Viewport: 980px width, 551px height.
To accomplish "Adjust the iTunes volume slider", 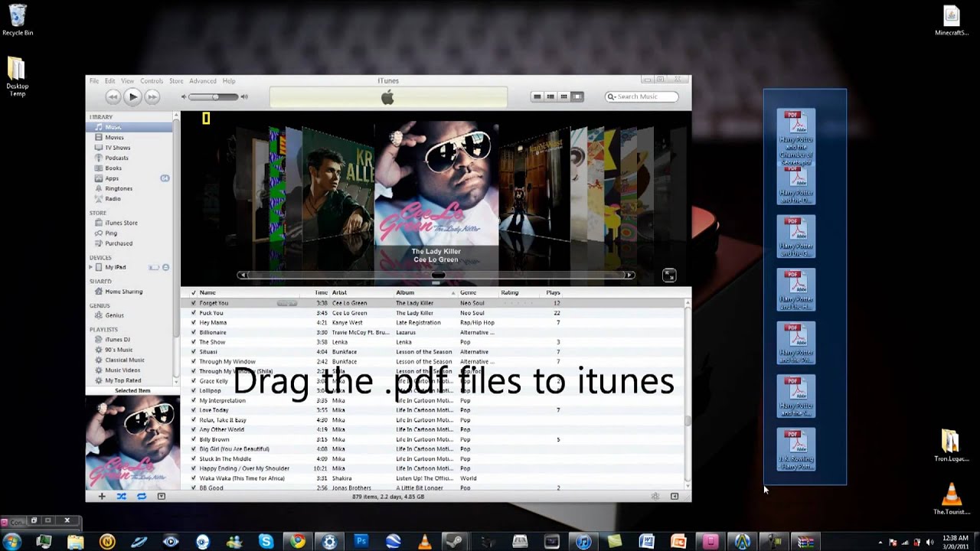I will (x=214, y=96).
